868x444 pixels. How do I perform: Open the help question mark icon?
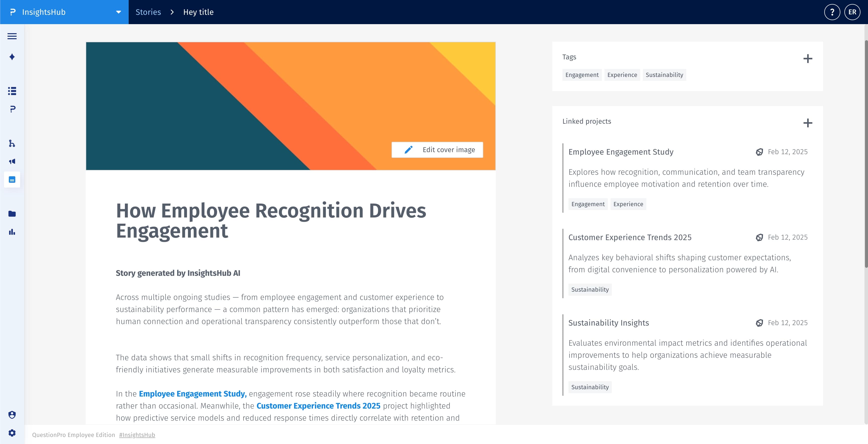832,12
